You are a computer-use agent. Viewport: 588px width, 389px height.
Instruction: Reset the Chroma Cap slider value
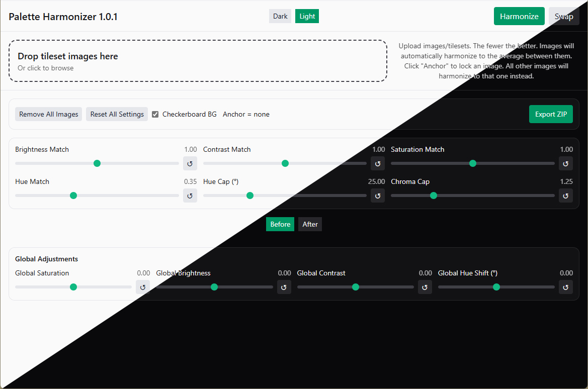pos(565,196)
